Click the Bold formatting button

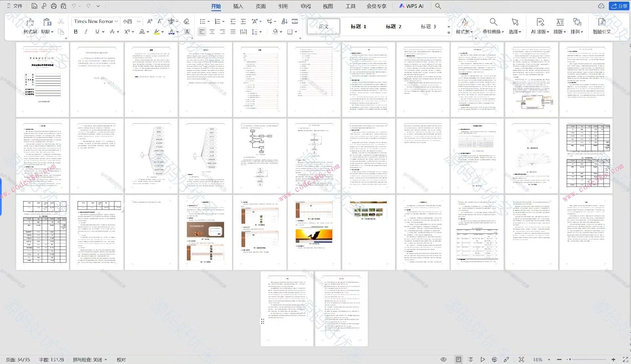click(76, 32)
